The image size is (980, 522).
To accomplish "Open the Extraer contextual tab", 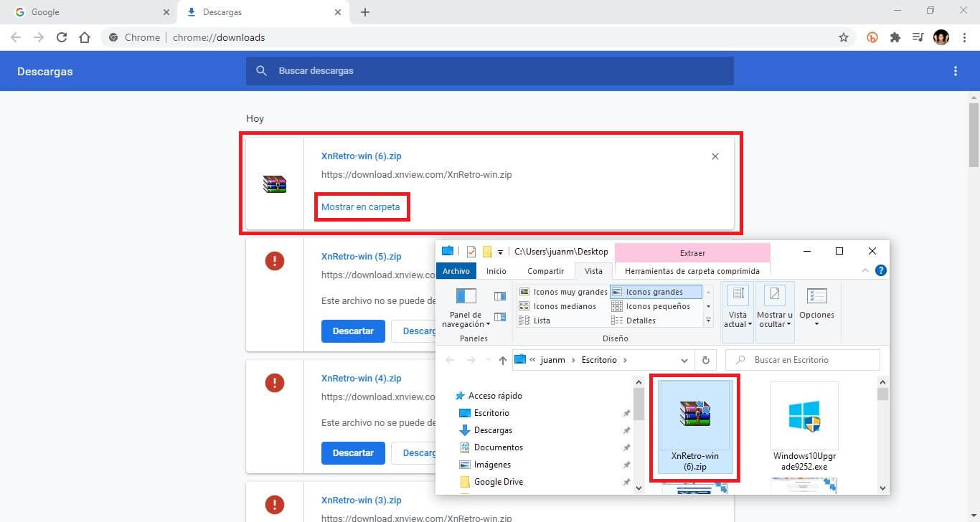I will [x=692, y=253].
